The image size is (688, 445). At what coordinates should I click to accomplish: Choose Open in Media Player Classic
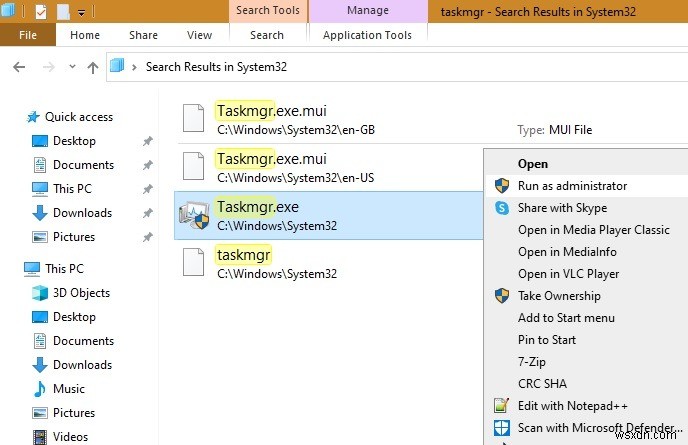(x=594, y=230)
